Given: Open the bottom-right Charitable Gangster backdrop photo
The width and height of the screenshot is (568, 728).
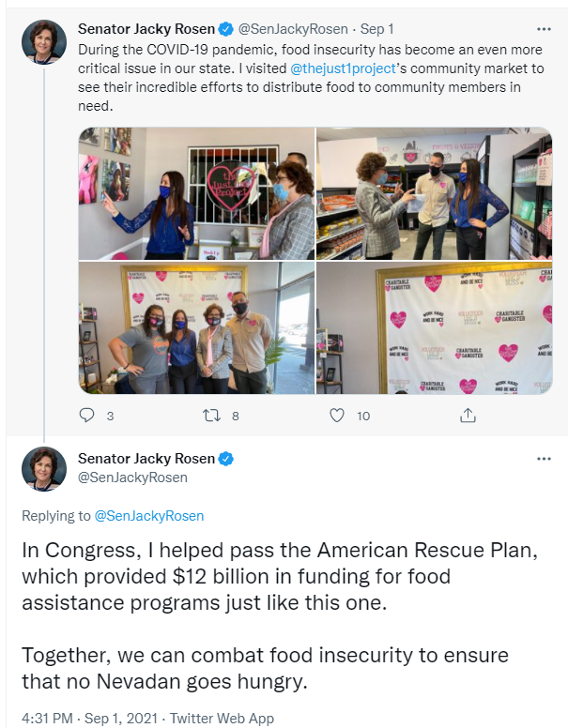Looking at the screenshot, I should point(435,328).
